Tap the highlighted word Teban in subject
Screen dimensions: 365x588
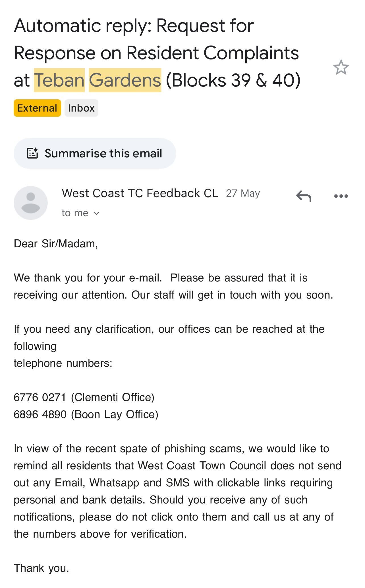click(x=59, y=80)
